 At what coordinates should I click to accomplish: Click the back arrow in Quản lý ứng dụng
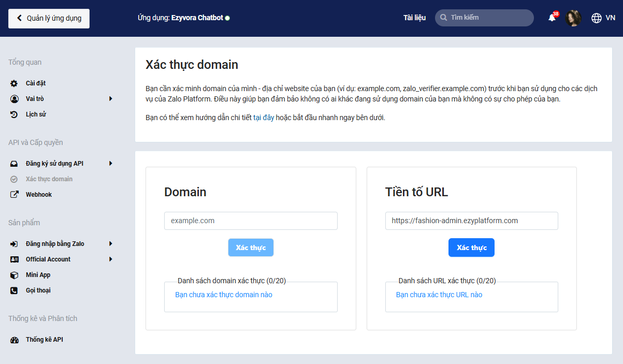pos(20,18)
